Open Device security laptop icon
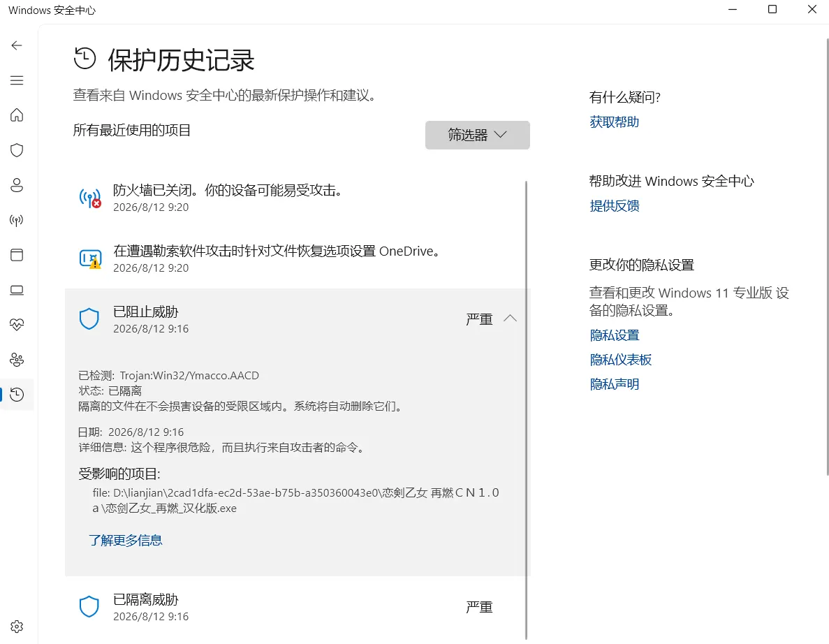The image size is (829, 644). (16, 290)
